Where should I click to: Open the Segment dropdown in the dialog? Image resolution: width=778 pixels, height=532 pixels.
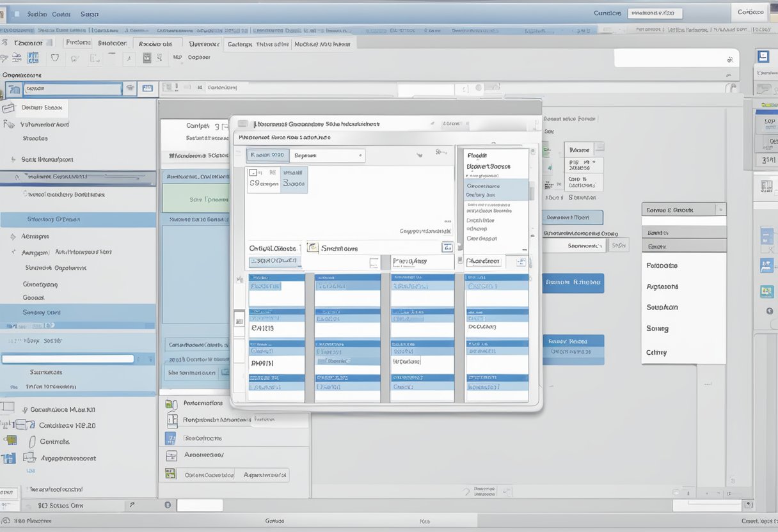pos(328,155)
